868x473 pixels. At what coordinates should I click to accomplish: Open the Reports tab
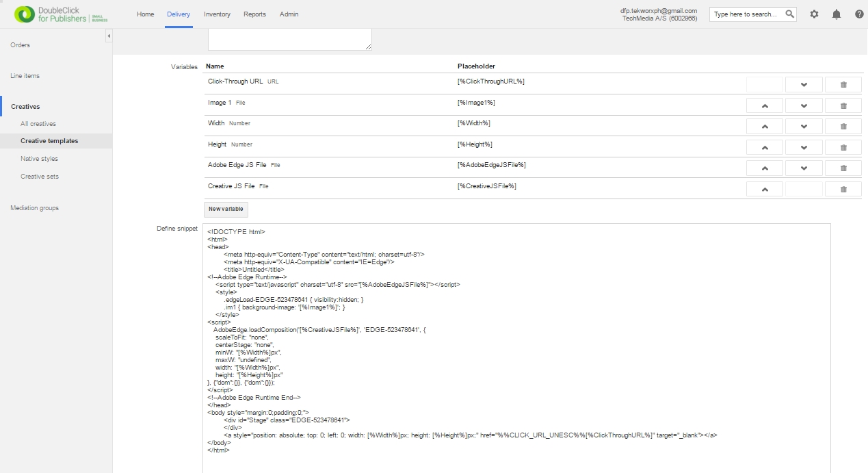coord(254,14)
